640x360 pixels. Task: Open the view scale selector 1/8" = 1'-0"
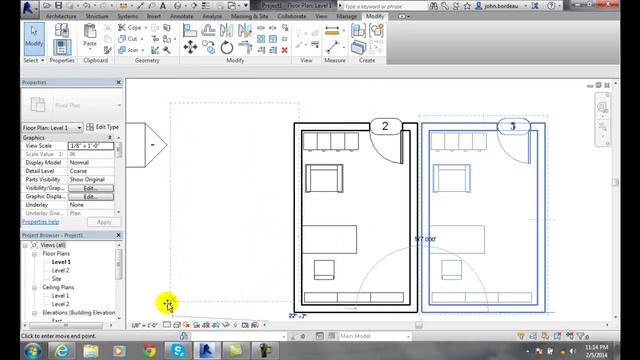144,325
